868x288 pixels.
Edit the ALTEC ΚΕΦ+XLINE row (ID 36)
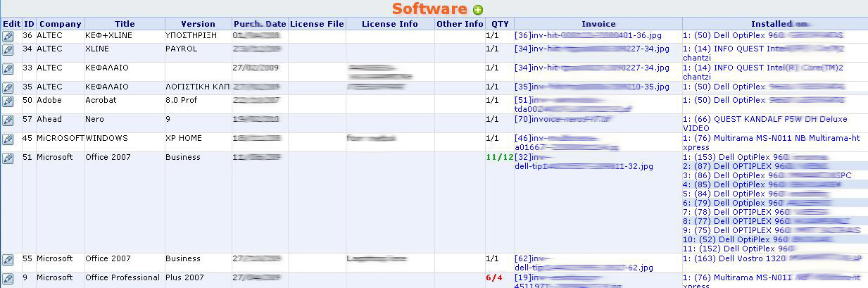[8, 36]
